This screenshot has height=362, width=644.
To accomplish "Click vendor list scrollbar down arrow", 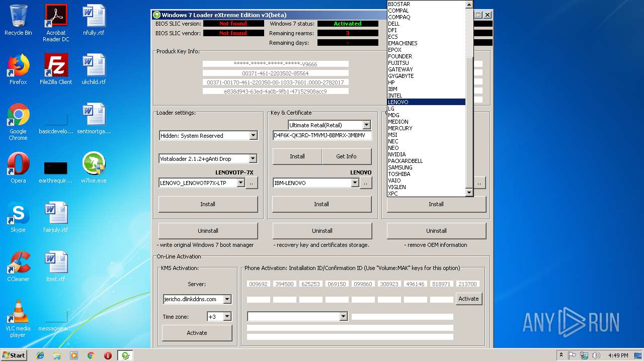I will (x=469, y=193).
